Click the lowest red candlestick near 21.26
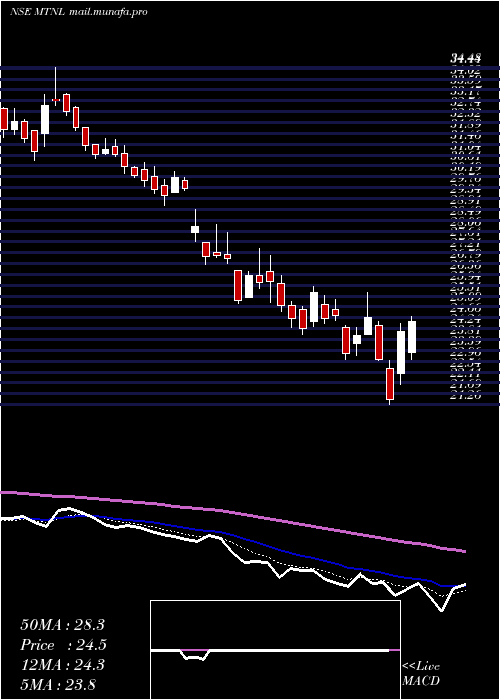This screenshot has width=500, height=700. pos(390,384)
